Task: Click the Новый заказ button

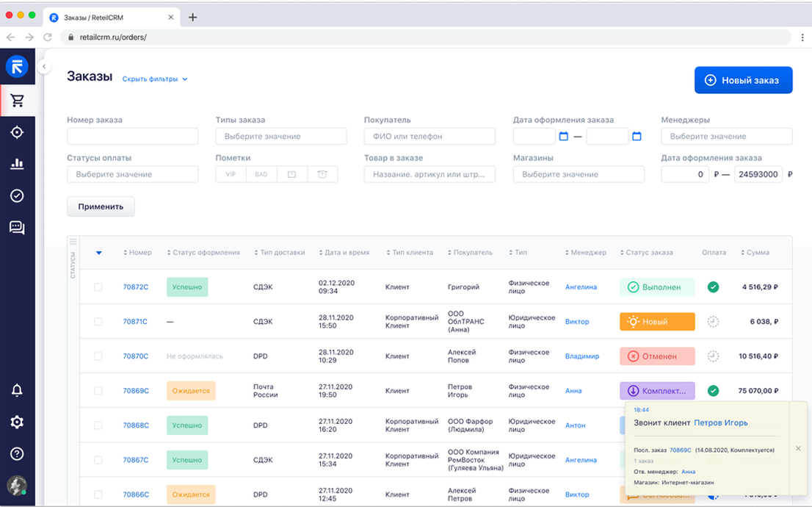Action: point(743,80)
